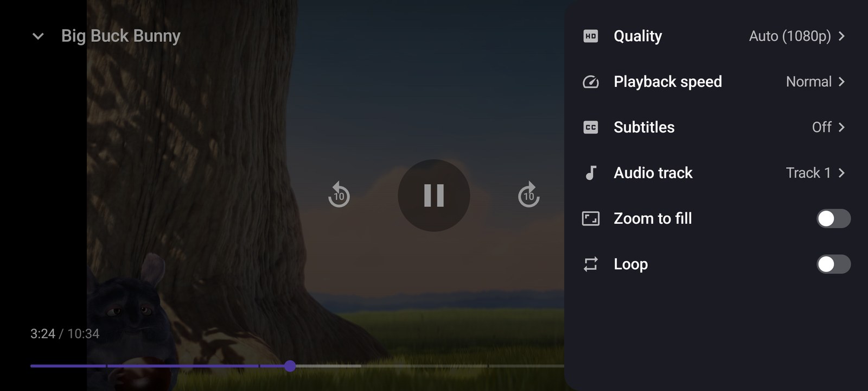
Task: Click the playback speed gauge icon
Action: tap(590, 81)
